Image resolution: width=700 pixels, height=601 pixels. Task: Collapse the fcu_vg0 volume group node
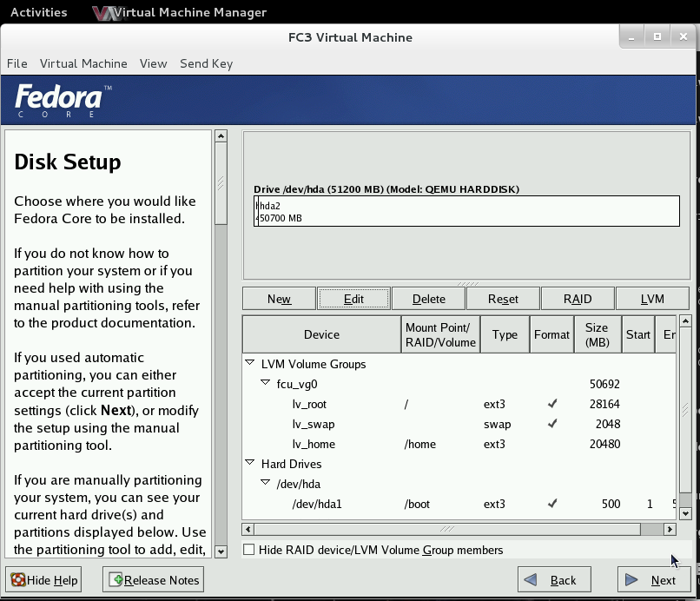click(265, 383)
